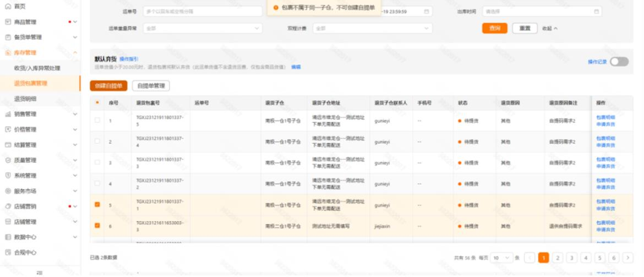
Task: Click the 首页 home icon in sidebar
Action: (x=8, y=7)
